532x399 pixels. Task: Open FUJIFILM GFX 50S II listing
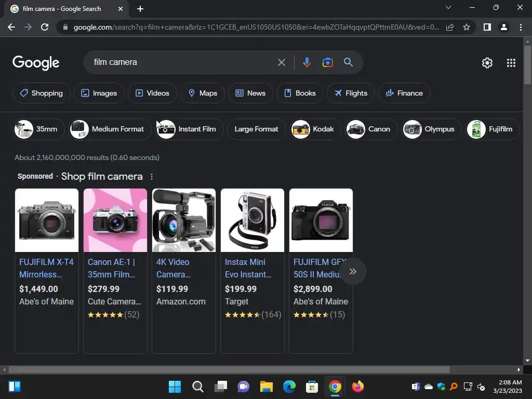[317, 268]
